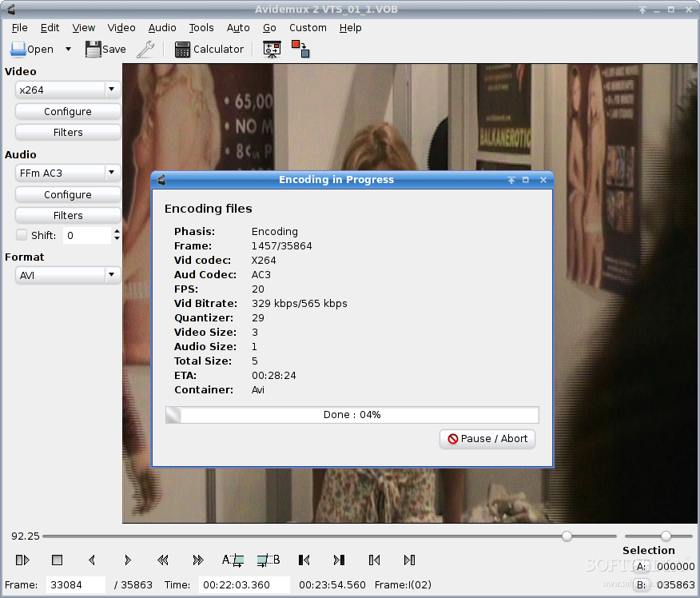Open the x264 video codec dropdown
The image size is (700, 598).
point(68,90)
